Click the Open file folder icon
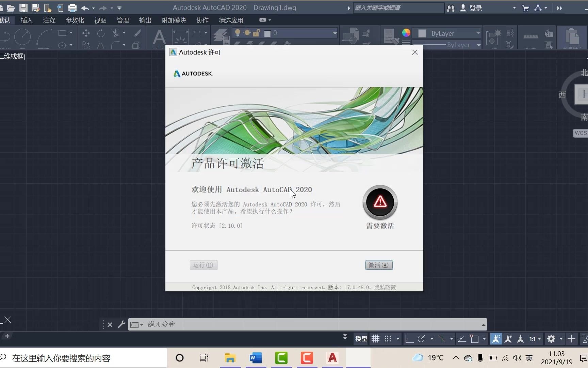This screenshot has width=588, height=368. [x=11, y=8]
